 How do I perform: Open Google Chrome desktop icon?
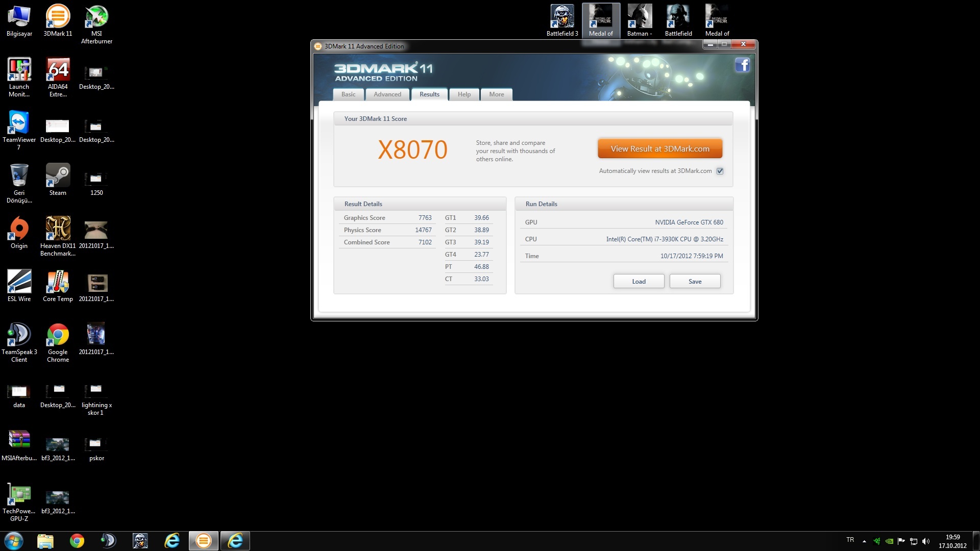pyautogui.click(x=58, y=343)
